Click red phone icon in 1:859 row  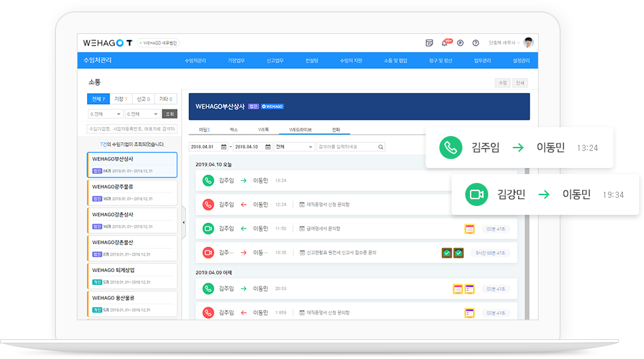tap(208, 313)
